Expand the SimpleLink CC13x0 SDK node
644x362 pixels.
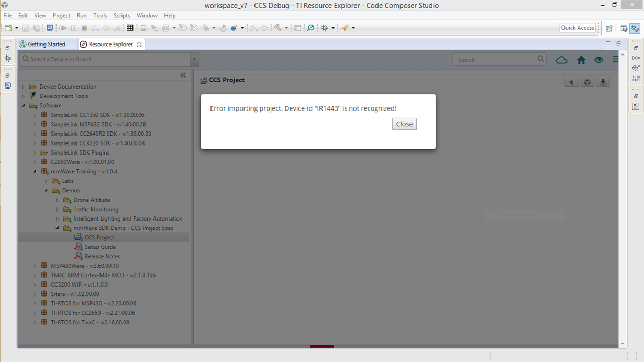(35, 115)
